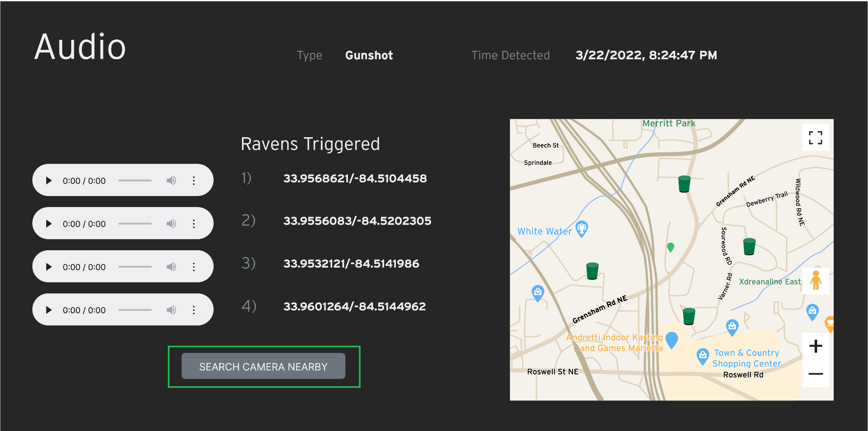868x431 pixels.
Task: Click the seek bar on the first audio player
Action: [135, 180]
